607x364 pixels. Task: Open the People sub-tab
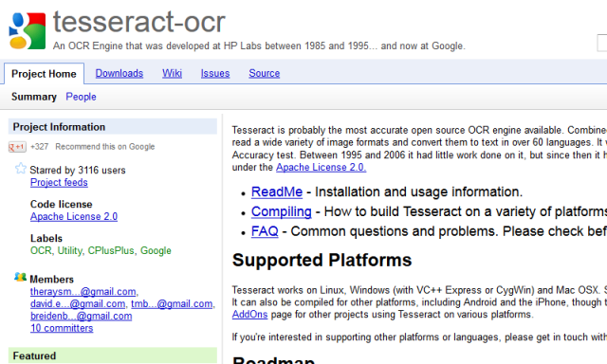pos(81,97)
